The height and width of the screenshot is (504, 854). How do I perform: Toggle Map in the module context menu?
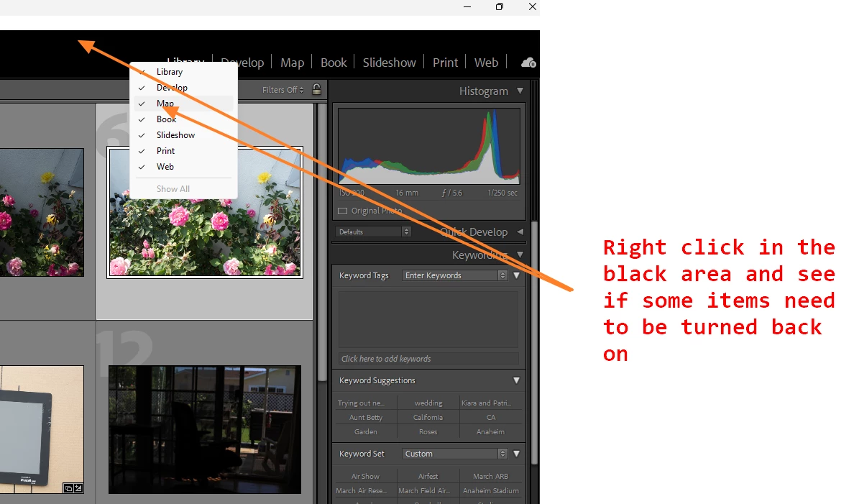(x=183, y=104)
